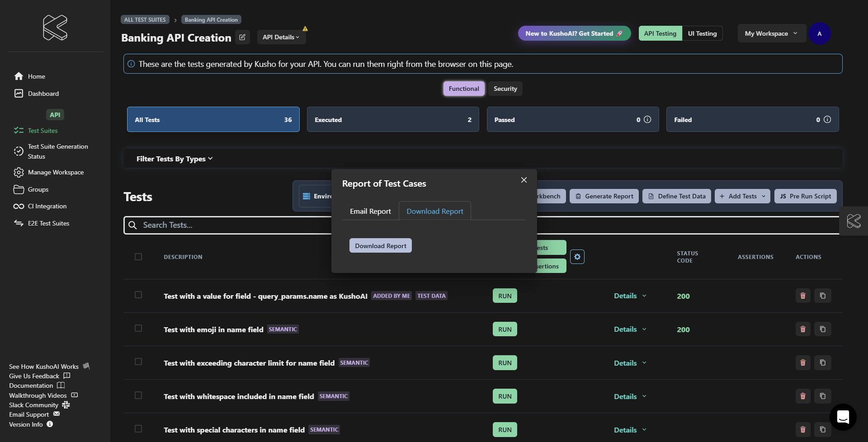The image size is (868, 442).
Task: Select the All Tests card
Action: [x=213, y=119]
